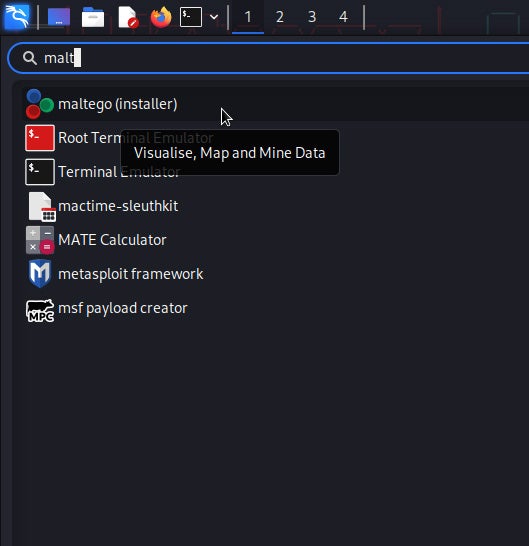Expand the terminal launcher dropdown arrow
Screen dimensions: 529x546
(x=214, y=17)
